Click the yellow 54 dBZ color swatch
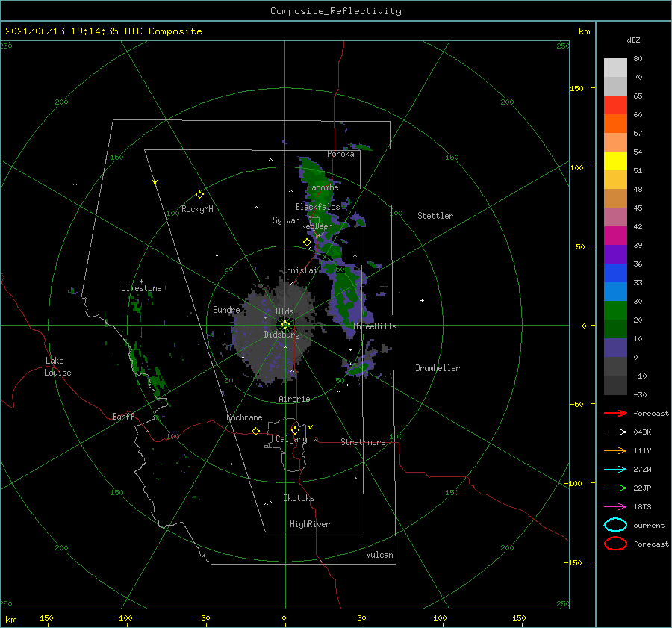 615,161
